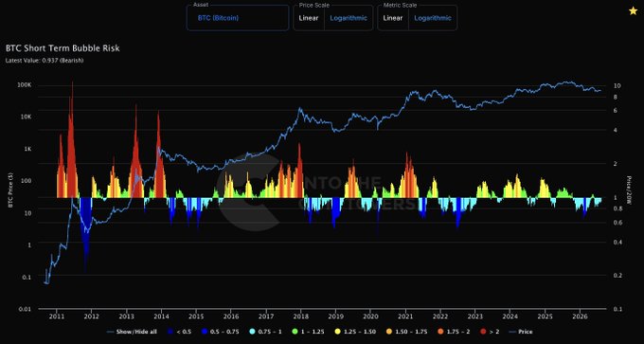Click the right-axis value 0.1
This screenshot has width=644, height=344.
[617, 309]
